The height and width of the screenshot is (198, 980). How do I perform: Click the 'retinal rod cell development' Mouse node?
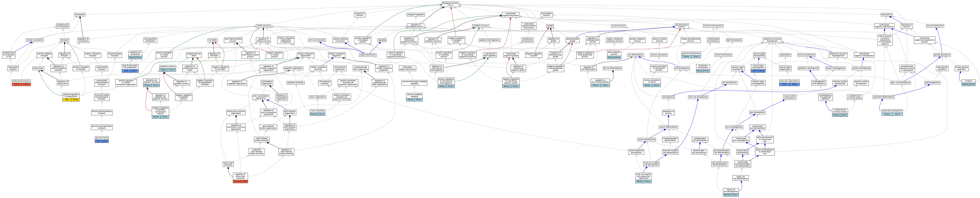pos(731,192)
